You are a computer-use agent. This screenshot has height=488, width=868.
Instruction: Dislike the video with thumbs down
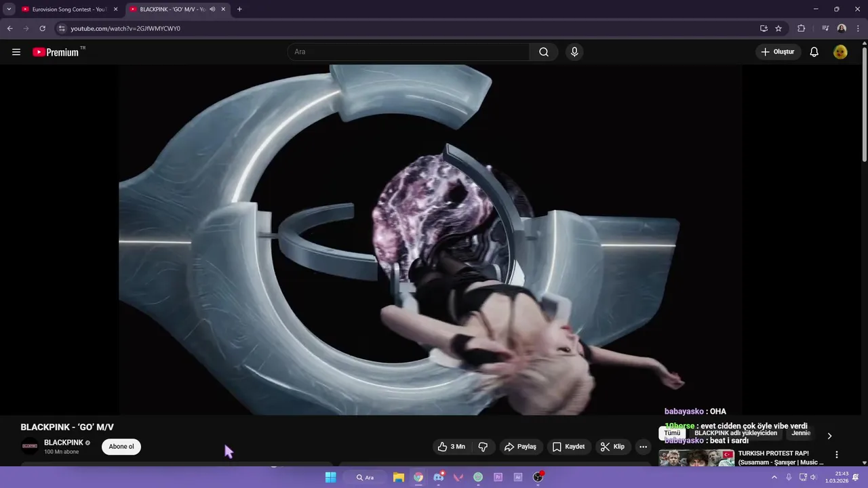(x=484, y=447)
